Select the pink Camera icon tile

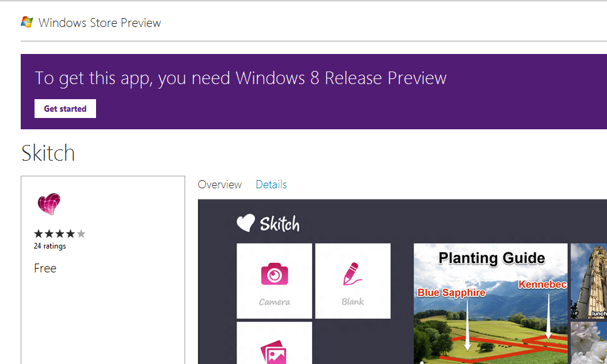click(274, 281)
